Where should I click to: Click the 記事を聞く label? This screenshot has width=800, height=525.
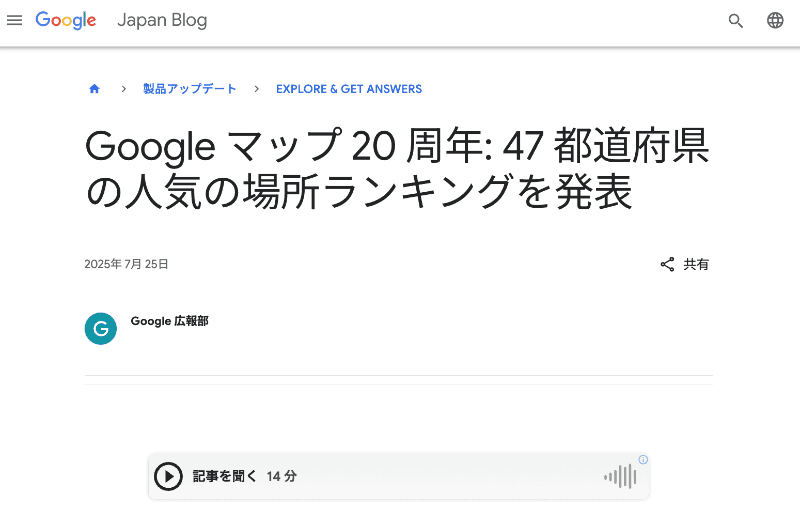tap(225, 477)
